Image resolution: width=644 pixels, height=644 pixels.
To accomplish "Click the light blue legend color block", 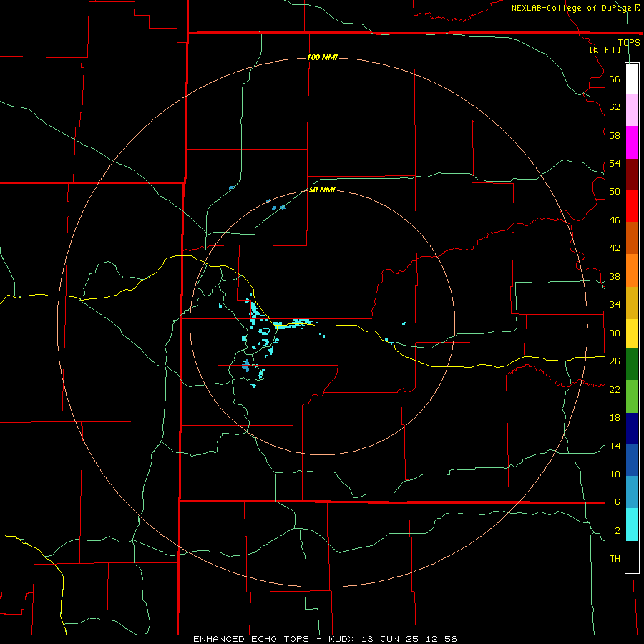I will 632,492.
